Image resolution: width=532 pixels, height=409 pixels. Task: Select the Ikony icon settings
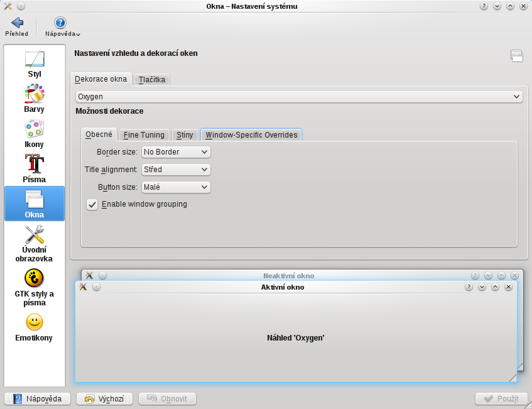35,134
